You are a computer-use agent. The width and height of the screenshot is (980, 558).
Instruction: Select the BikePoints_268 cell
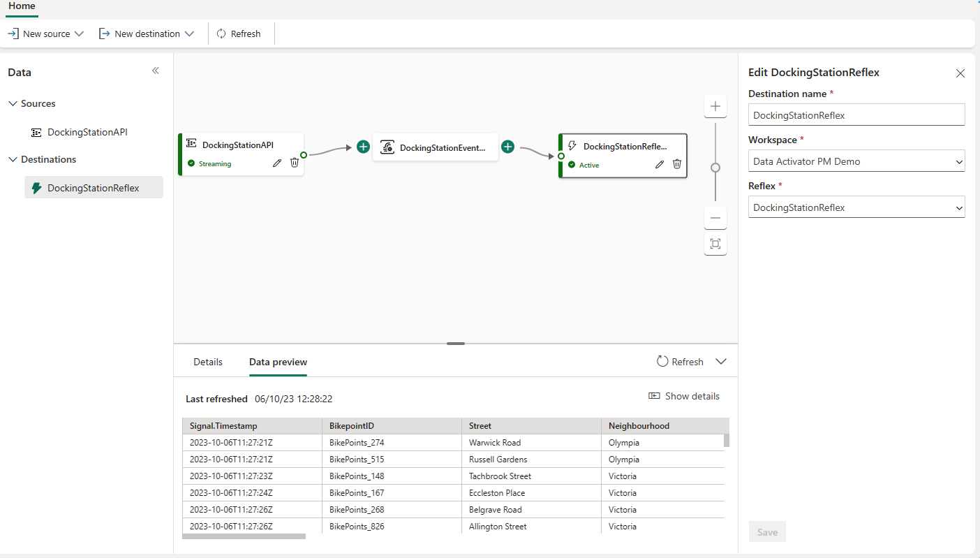392,510
